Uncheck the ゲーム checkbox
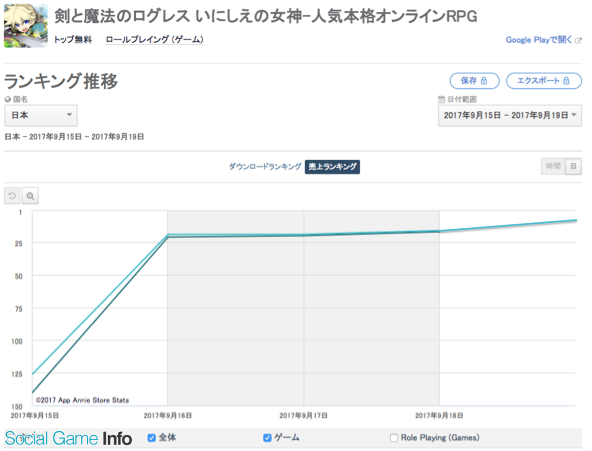Image resolution: width=592 pixels, height=451 pixels. [x=267, y=438]
